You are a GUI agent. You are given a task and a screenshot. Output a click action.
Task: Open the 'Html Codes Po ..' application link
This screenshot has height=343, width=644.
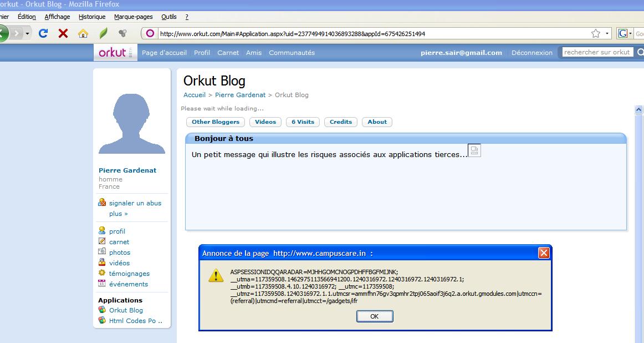tap(136, 321)
